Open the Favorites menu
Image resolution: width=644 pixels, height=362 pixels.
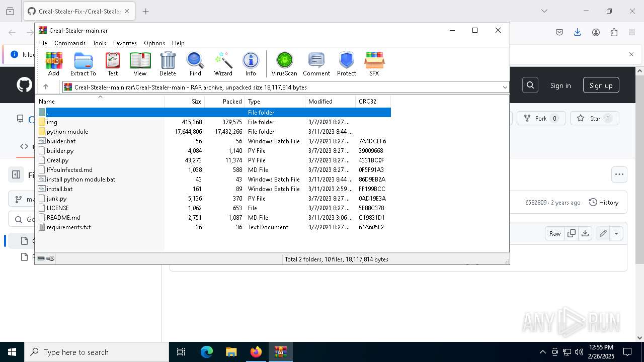(x=125, y=43)
